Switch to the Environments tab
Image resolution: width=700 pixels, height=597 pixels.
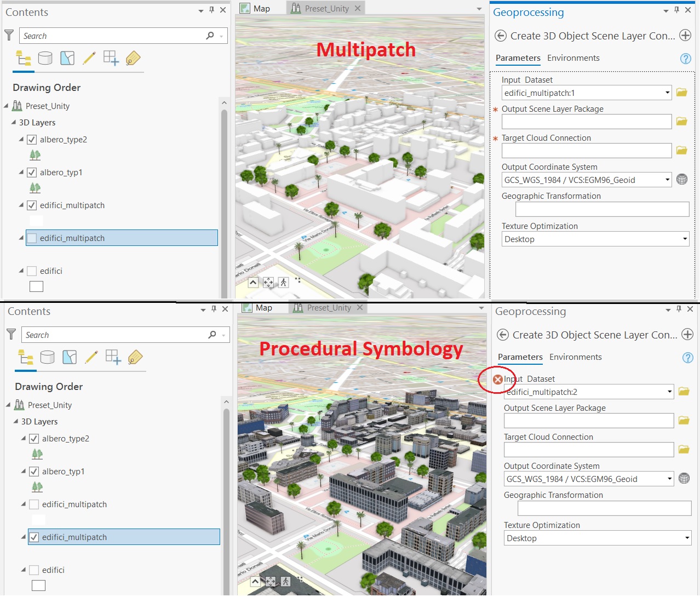click(x=573, y=58)
